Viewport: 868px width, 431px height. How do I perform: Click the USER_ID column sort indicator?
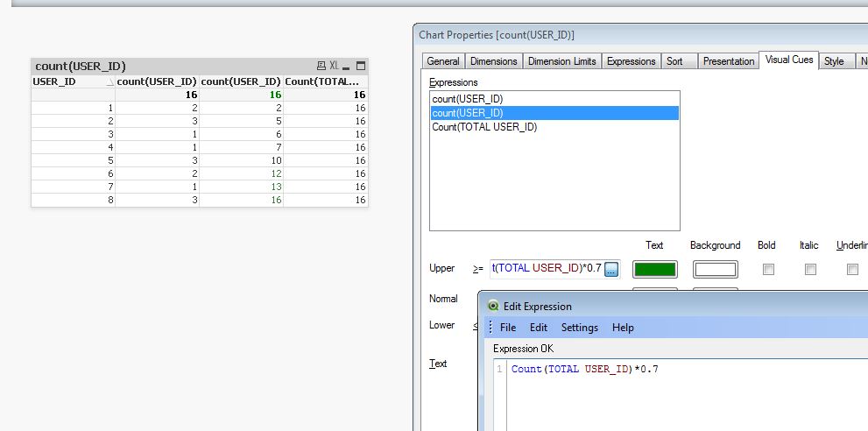[x=109, y=81]
